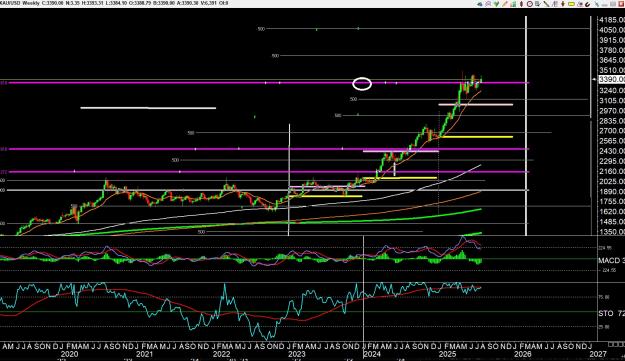The height and width of the screenshot is (361, 625).
Task: Click the note edit toolbar icon
Action: 538,4
